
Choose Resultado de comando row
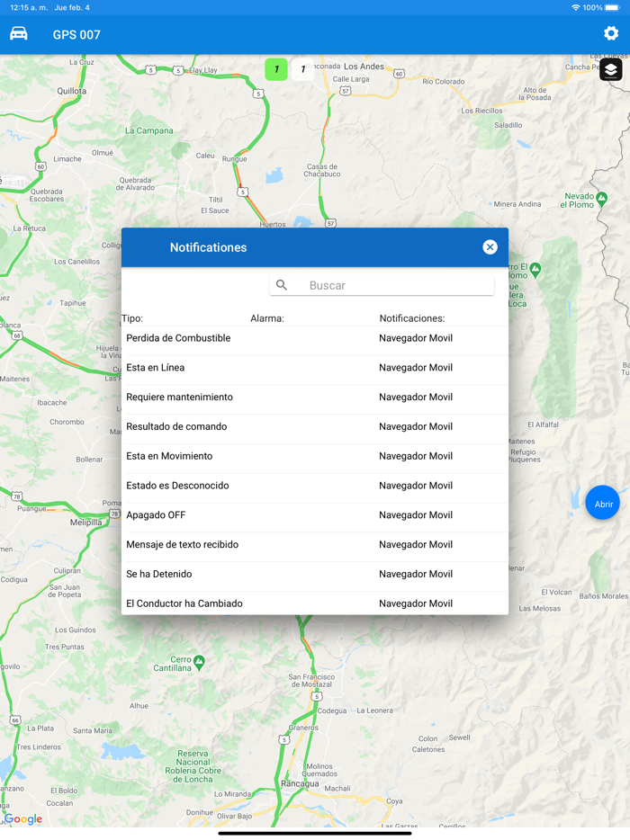pos(314,427)
